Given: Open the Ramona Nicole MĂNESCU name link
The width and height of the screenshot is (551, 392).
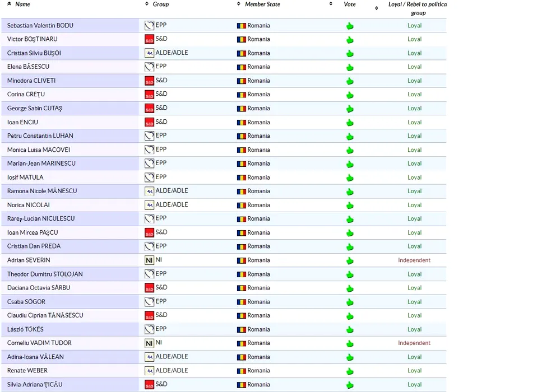Looking at the screenshot, I should pos(42,191).
